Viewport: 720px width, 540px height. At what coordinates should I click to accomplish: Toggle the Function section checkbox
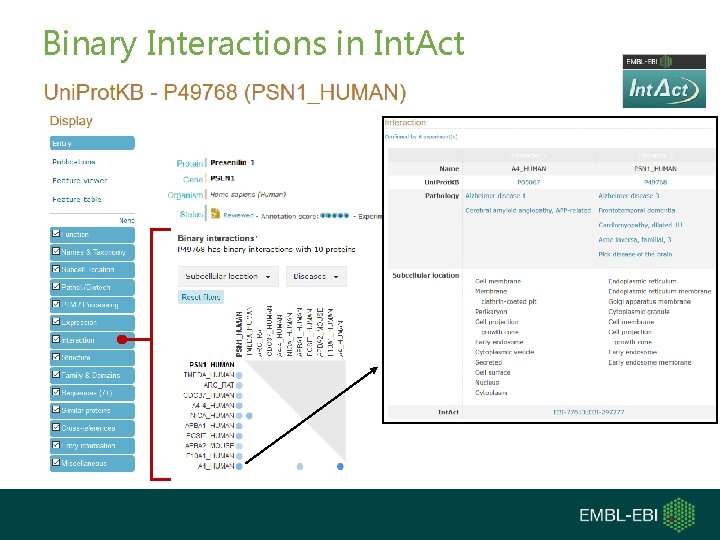point(56,234)
